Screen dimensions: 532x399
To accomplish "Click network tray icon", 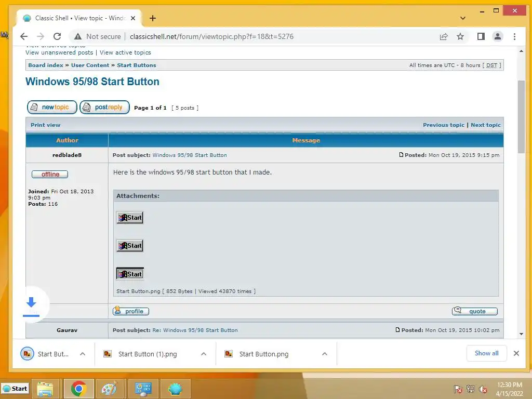I will click(471, 389).
